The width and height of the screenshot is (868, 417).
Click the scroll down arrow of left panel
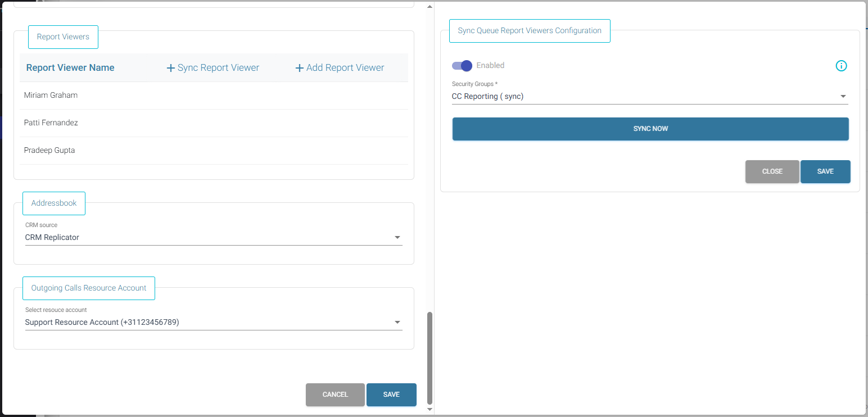430,409
